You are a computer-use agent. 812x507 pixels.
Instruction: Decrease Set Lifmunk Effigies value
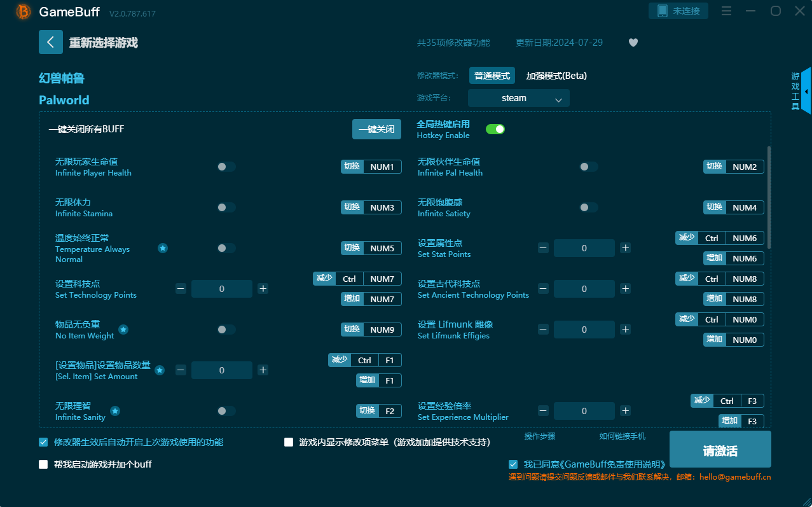point(543,330)
